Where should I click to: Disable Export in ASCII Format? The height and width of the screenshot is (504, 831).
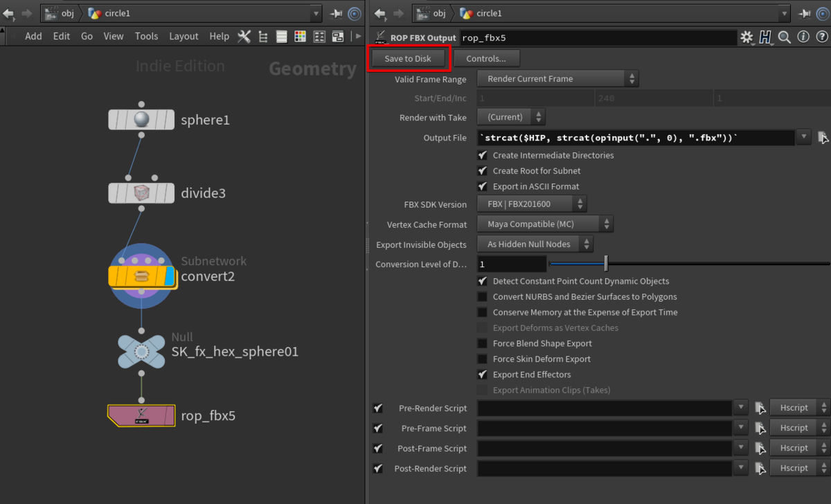pos(482,186)
